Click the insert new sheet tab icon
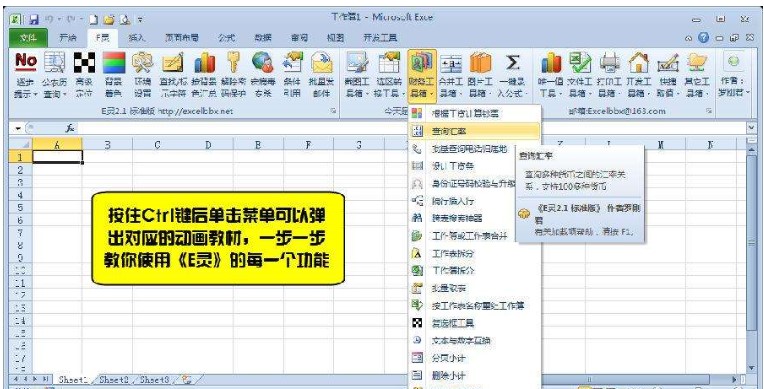Screen dimensions: 764x389 tap(186, 379)
